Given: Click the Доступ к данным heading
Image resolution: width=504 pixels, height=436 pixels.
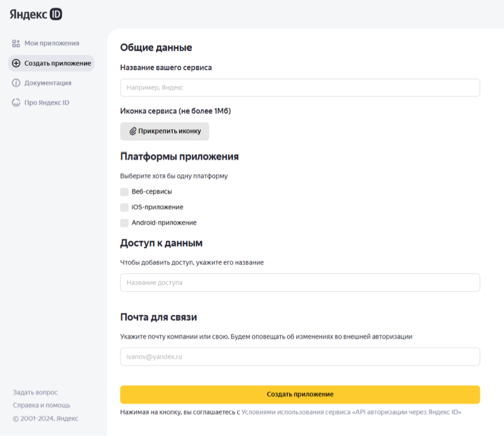Looking at the screenshot, I should (161, 243).
